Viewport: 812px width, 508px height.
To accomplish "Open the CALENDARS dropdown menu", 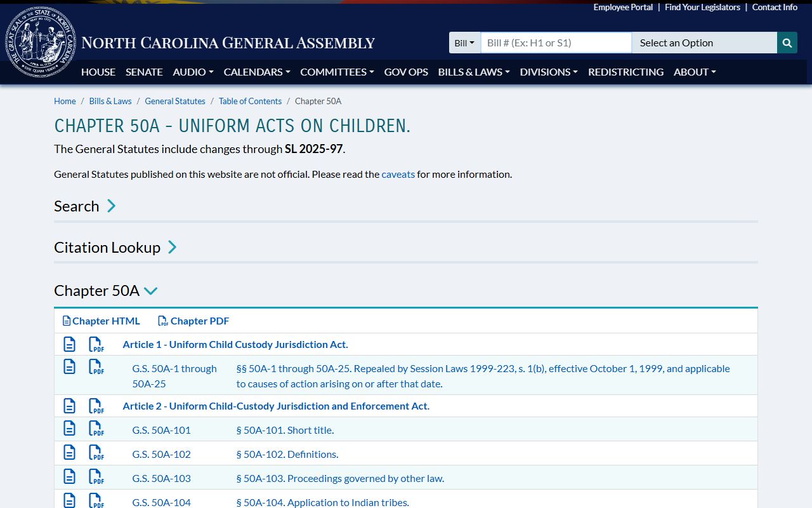I will 257,72.
